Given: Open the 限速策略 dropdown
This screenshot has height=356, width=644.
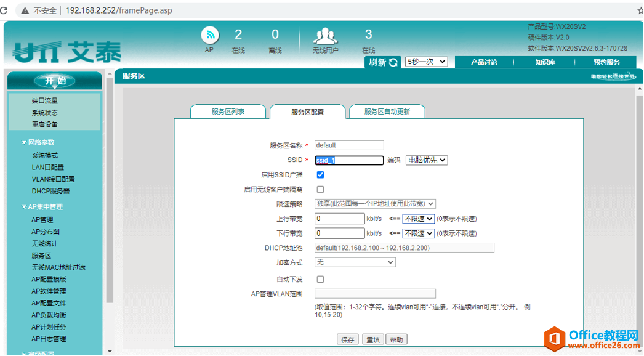Looking at the screenshot, I should coord(375,204).
